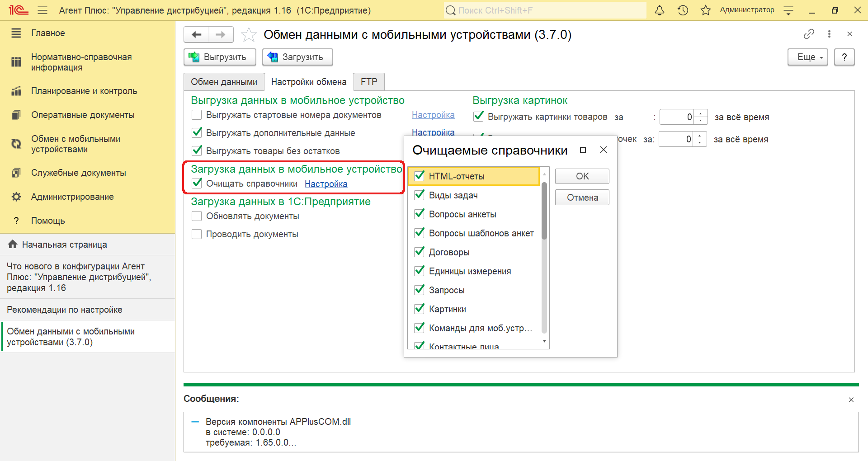This screenshot has width=868, height=461.
Task: Uncheck HTML-отчеты in the list
Action: point(420,176)
